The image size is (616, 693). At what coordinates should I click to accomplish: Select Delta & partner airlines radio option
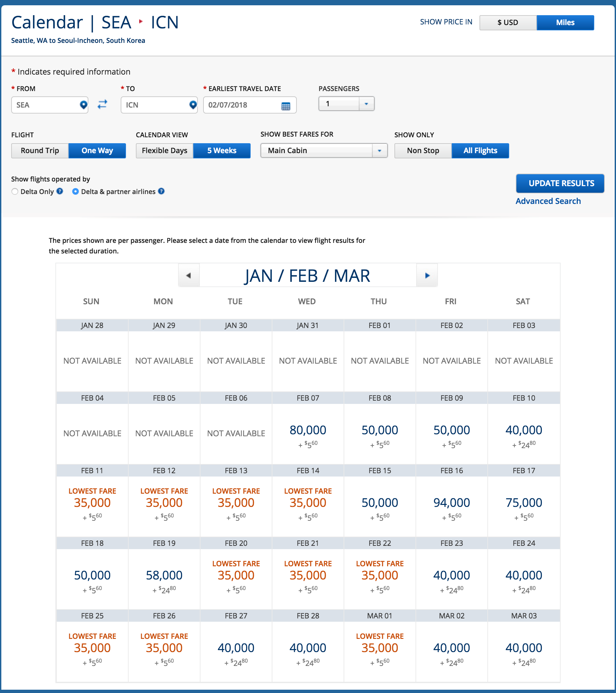click(76, 191)
